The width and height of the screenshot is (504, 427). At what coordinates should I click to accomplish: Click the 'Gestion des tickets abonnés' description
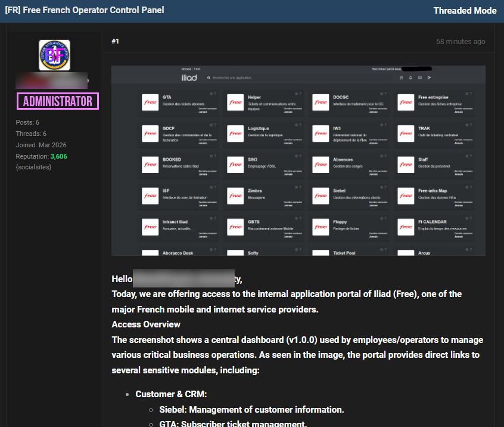183,104
